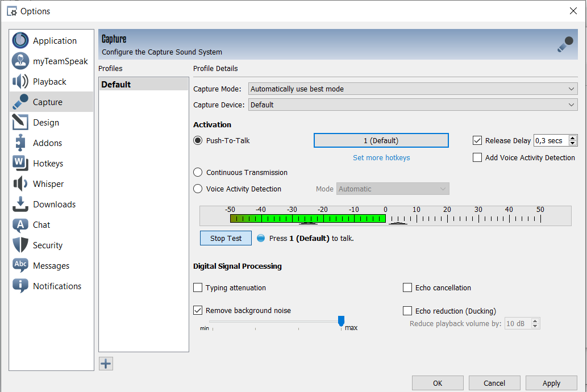Viewport: 587px width, 392px height.
Task: Click the Downloads arrow icon
Action: [x=20, y=204]
